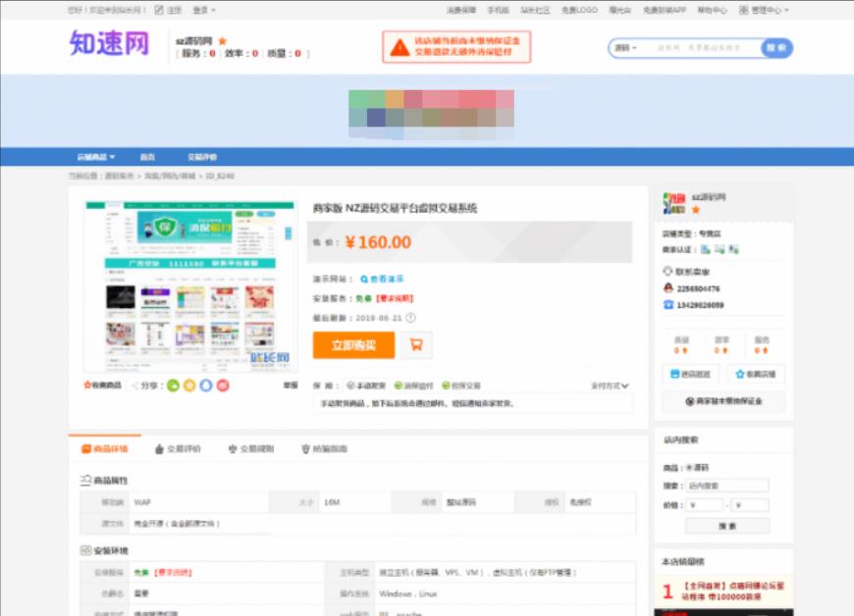Click the 查看演示 demo link
Viewport: 854px width, 616px height.
point(382,280)
